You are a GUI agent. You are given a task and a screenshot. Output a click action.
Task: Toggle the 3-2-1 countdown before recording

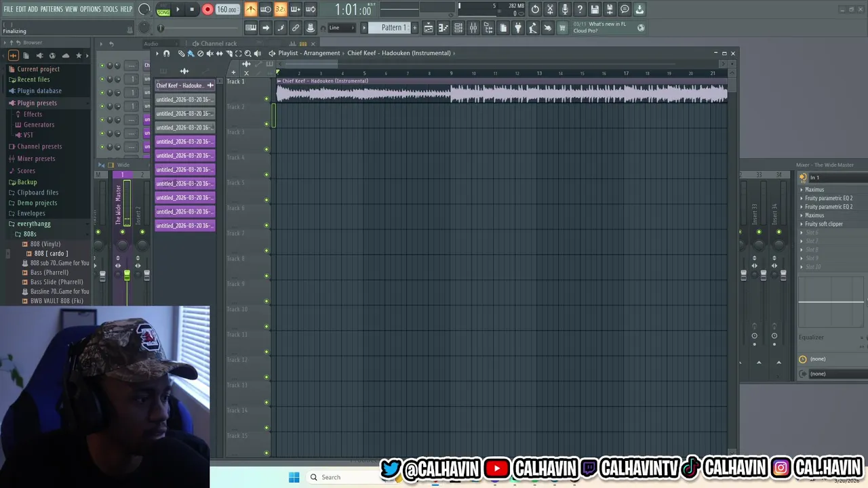(x=280, y=9)
